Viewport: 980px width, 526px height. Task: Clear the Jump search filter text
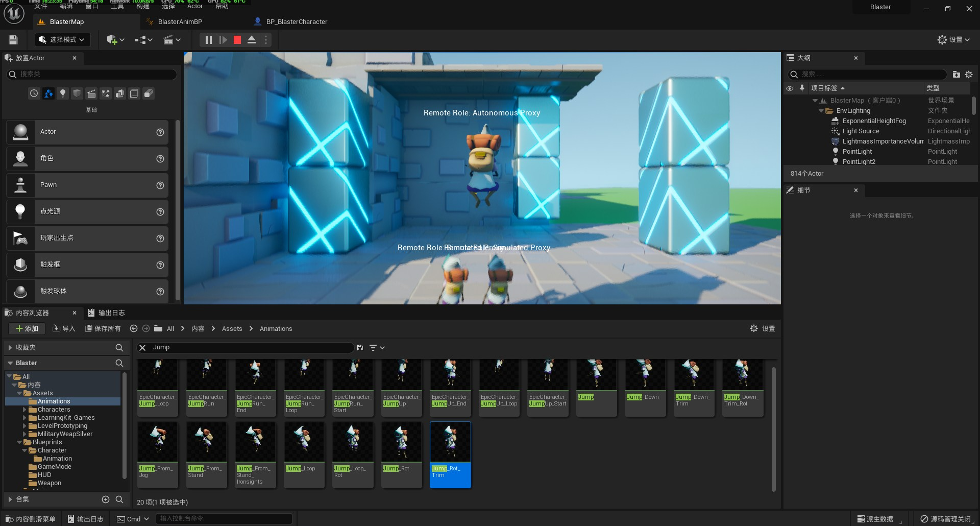click(143, 348)
